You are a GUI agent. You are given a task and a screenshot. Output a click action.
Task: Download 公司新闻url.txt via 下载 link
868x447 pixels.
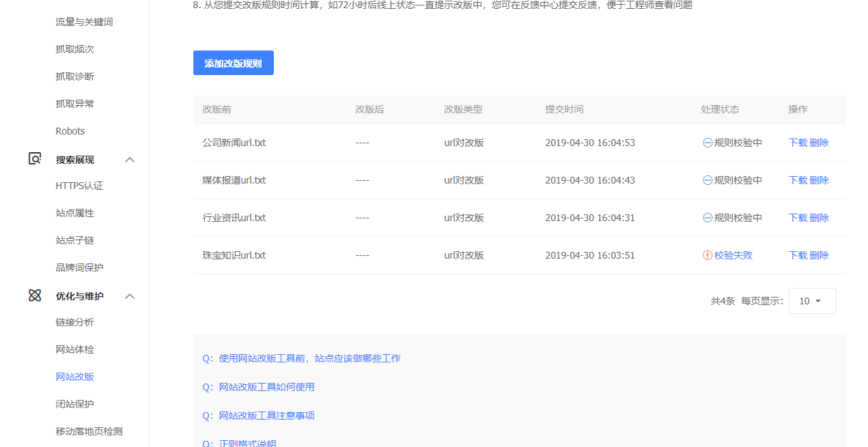coord(798,143)
